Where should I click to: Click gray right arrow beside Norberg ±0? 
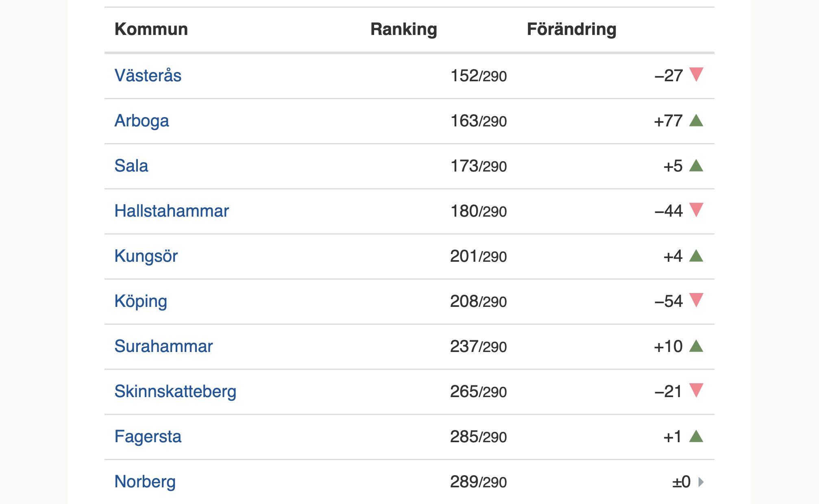(x=701, y=482)
